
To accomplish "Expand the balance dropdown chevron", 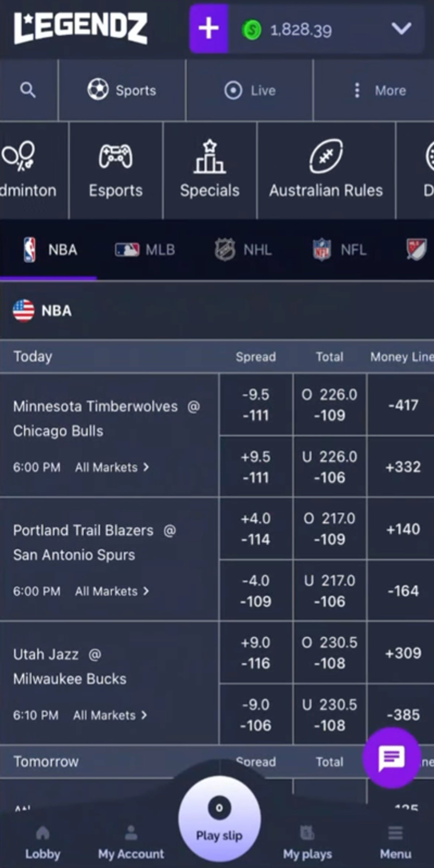I will 401,29.
